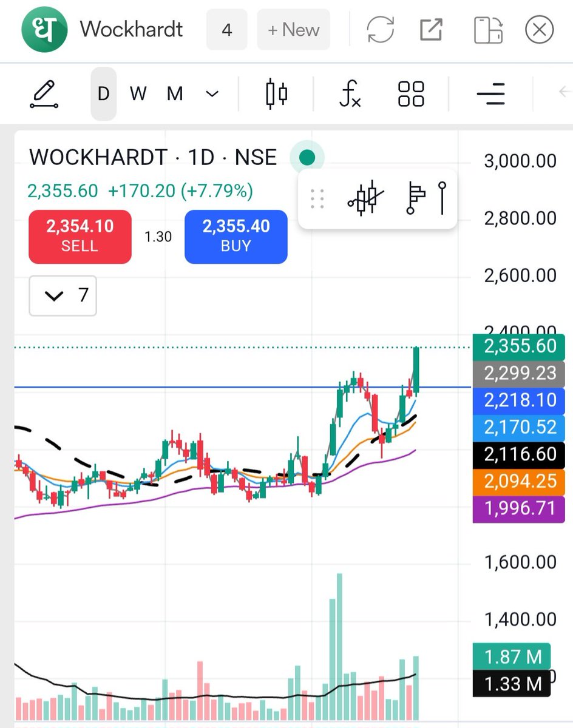Image resolution: width=573 pixels, height=728 pixels.
Task: Refresh the chart with the reload icon
Action: [x=381, y=30]
